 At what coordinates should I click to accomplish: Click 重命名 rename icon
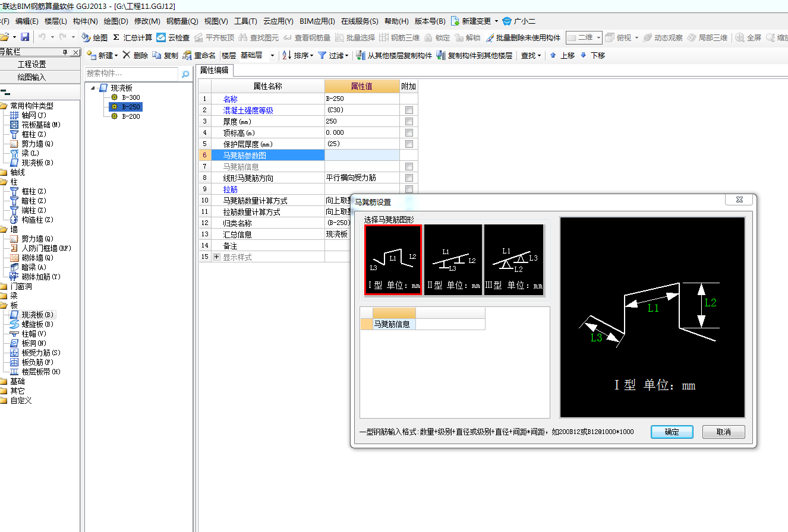click(x=199, y=55)
